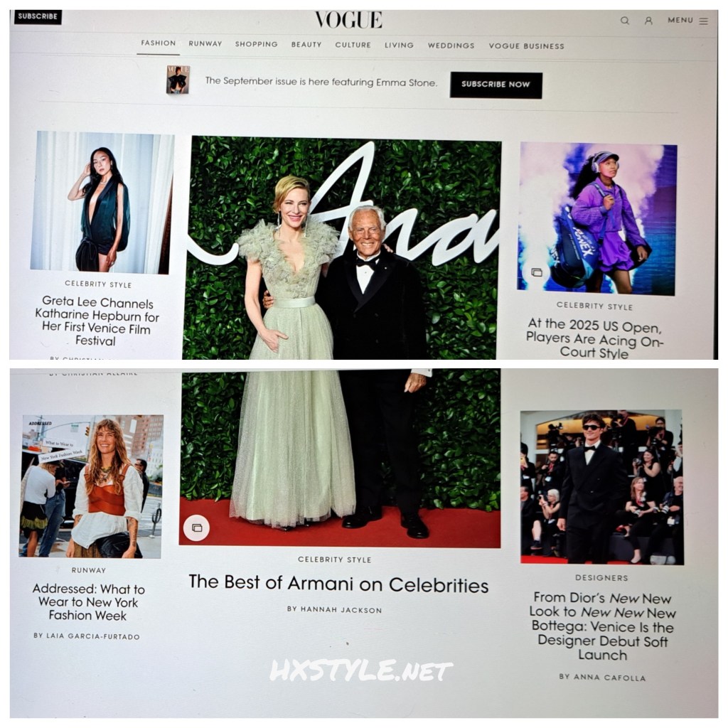Image resolution: width=728 pixels, height=728 pixels.
Task: Switch to the Beauty section
Action: tap(306, 45)
